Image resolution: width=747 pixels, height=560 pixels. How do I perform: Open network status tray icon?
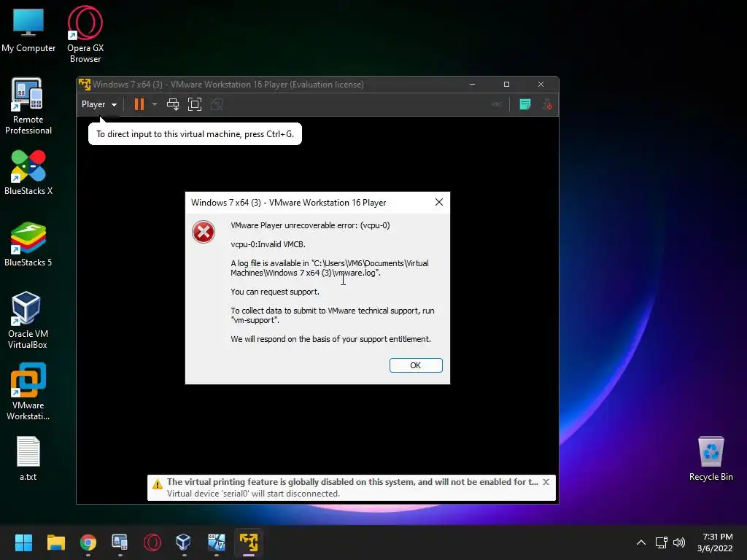click(x=661, y=542)
